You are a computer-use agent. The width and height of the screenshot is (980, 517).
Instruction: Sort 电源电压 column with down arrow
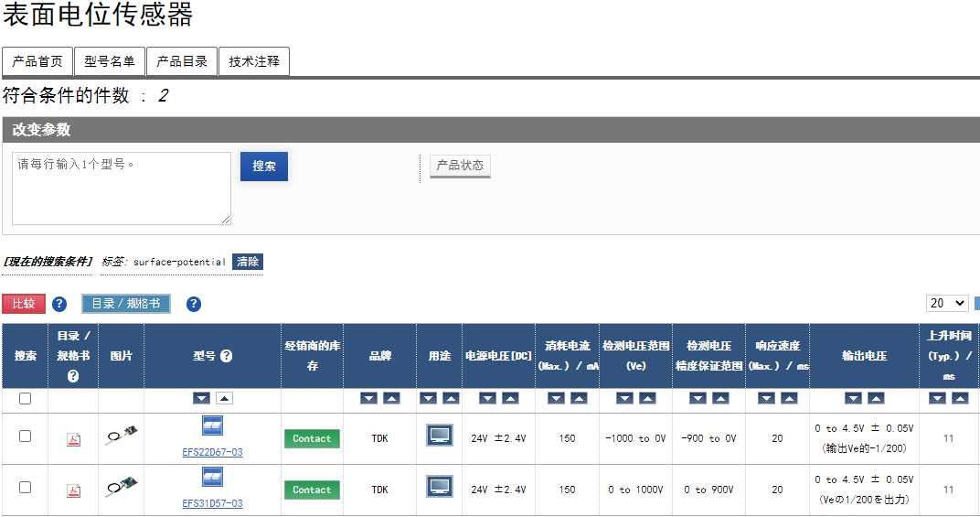[x=487, y=398]
